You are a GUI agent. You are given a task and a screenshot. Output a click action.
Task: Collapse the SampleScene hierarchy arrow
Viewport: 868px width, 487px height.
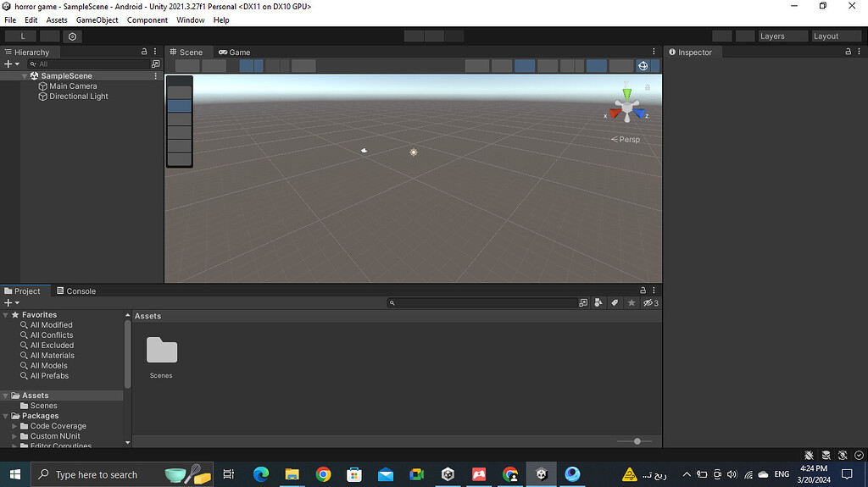pos(25,76)
